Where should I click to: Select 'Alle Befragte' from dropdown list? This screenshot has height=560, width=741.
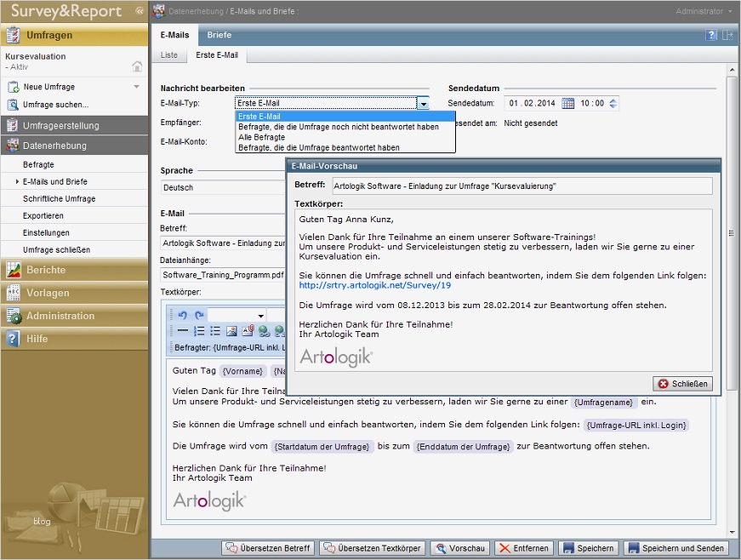[x=261, y=137]
